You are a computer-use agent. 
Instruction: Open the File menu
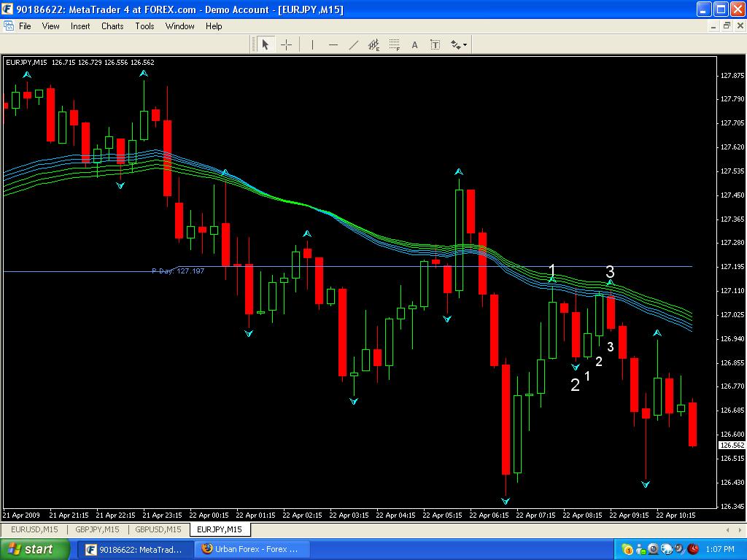[x=25, y=26]
